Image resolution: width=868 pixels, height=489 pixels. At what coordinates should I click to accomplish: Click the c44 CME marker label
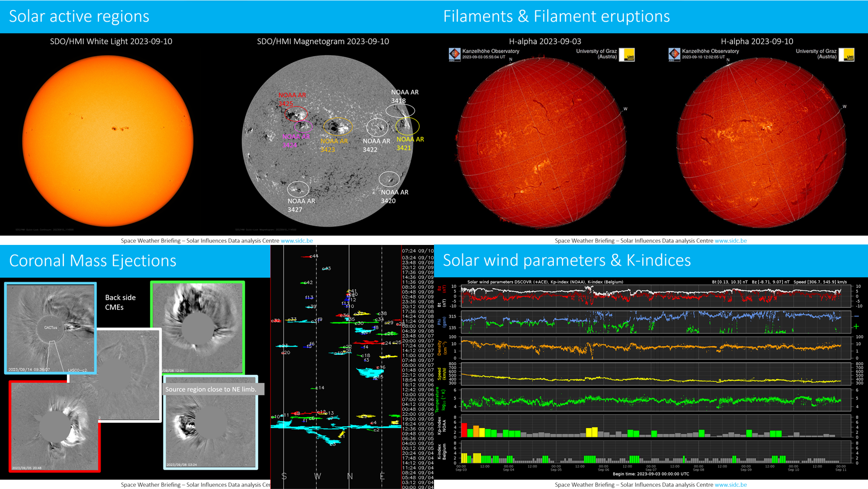[314, 256]
